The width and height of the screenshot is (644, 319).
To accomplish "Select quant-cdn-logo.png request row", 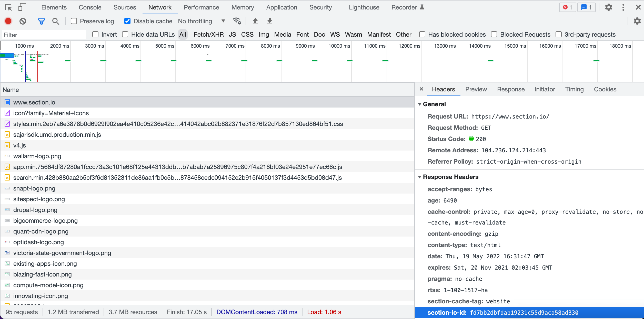I will pyautogui.click(x=207, y=231).
